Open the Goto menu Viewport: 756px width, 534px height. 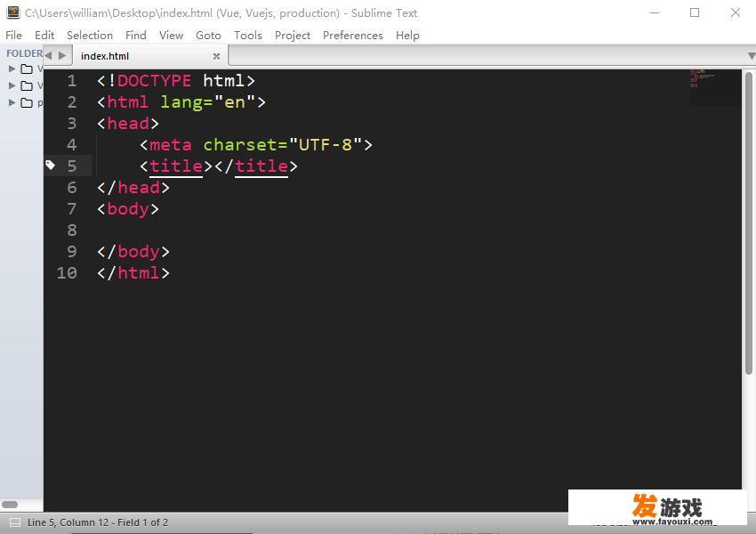coord(208,36)
